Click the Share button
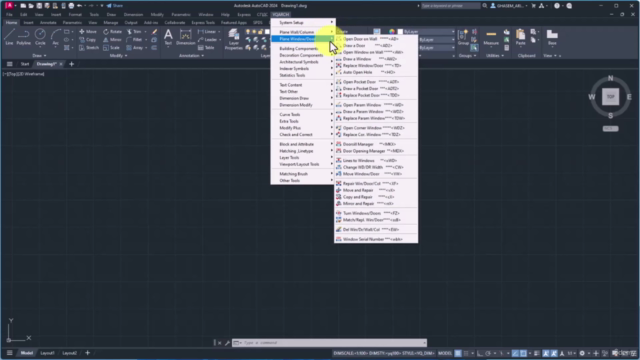Viewport: 640px width, 360px height. point(115,6)
